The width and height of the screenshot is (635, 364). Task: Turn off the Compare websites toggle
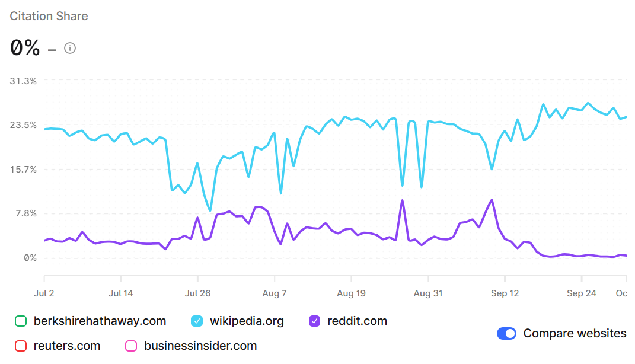pyautogui.click(x=506, y=333)
